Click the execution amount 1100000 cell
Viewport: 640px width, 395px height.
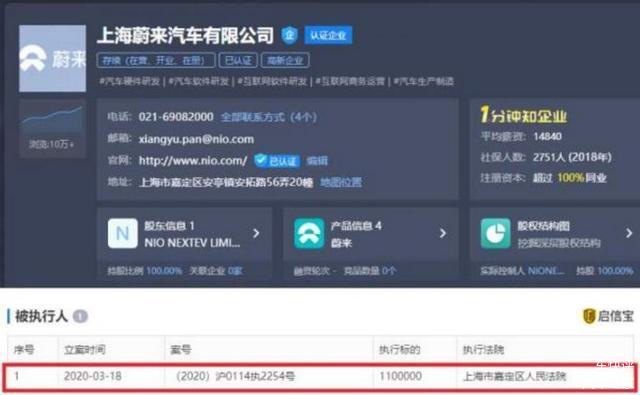click(x=400, y=376)
